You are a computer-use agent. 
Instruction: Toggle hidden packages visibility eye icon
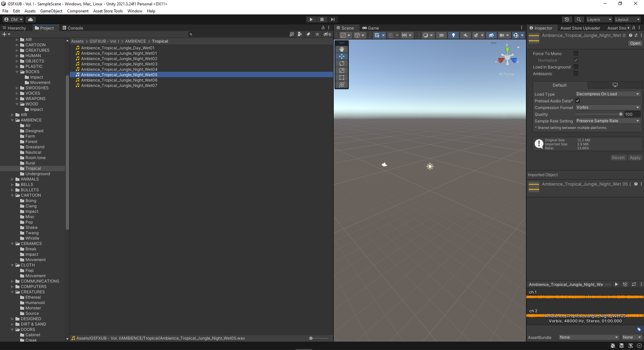327,34
